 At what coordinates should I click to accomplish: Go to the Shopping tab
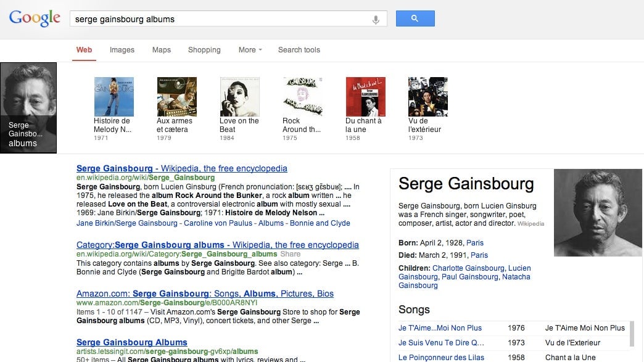click(204, 50)
